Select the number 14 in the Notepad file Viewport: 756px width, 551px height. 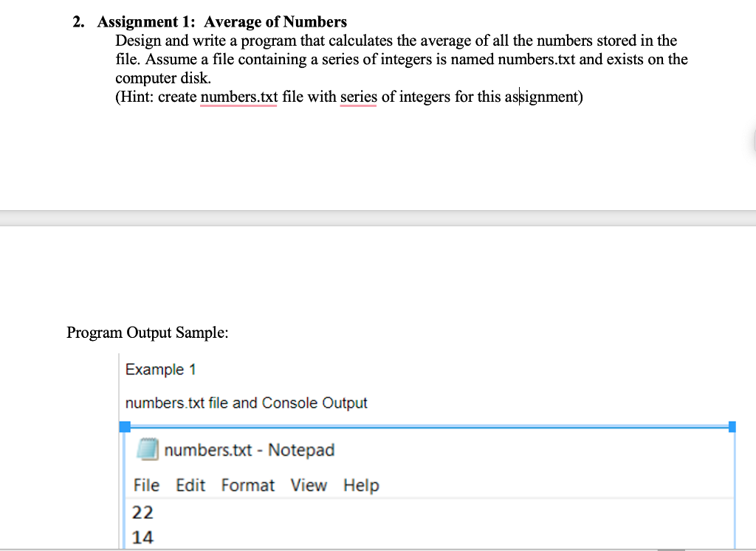point(142,538)
